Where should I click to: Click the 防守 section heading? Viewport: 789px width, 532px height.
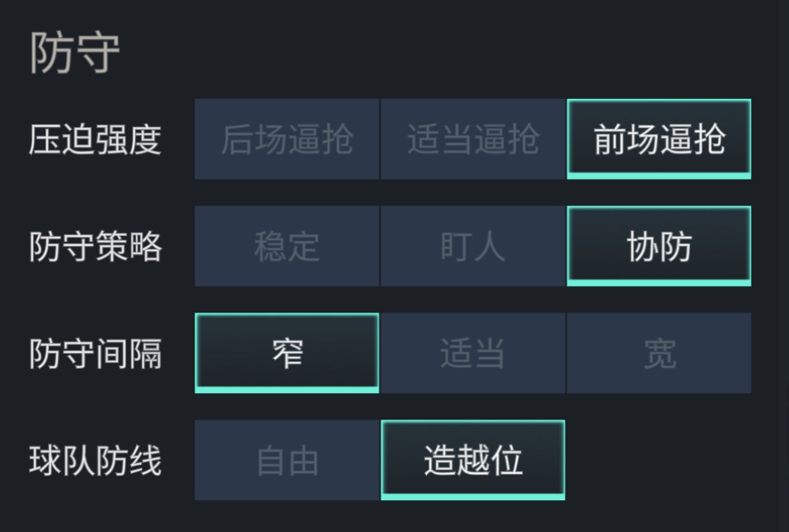(75, 53)
